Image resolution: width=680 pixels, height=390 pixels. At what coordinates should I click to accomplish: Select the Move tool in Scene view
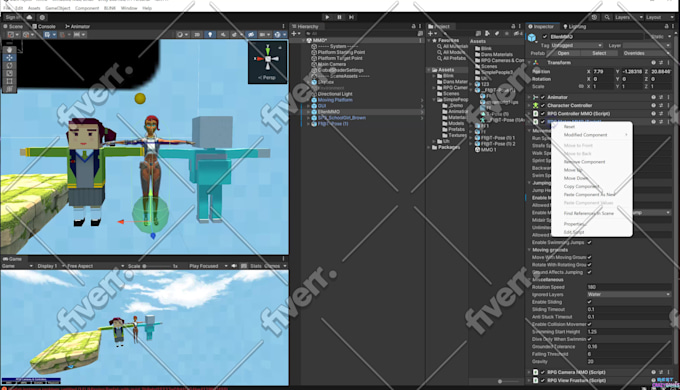click(x=9, y=58)
